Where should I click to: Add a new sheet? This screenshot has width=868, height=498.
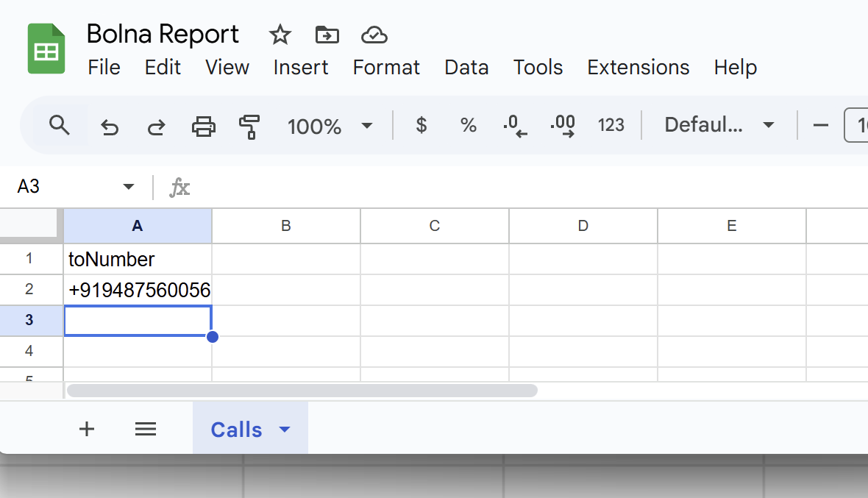point(86,429)
